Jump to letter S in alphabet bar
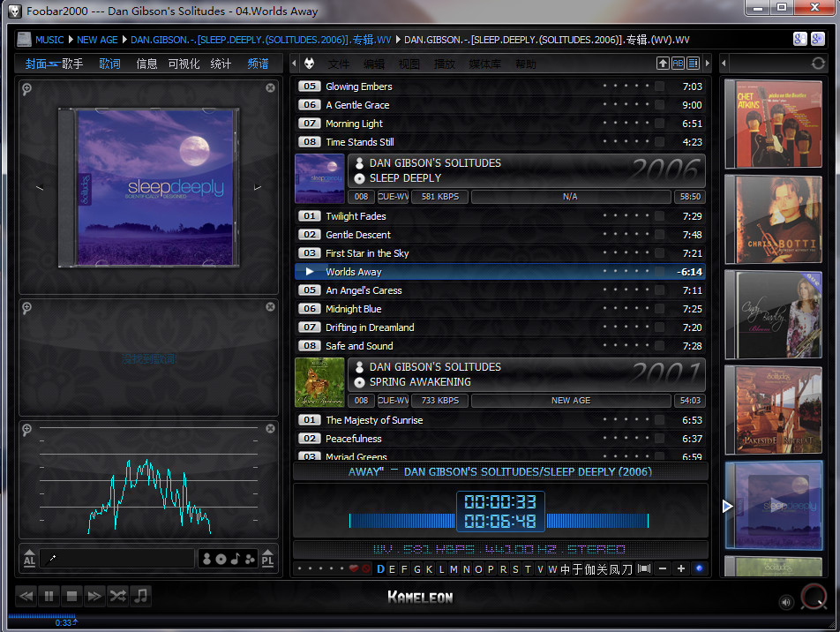 [515, 569]
